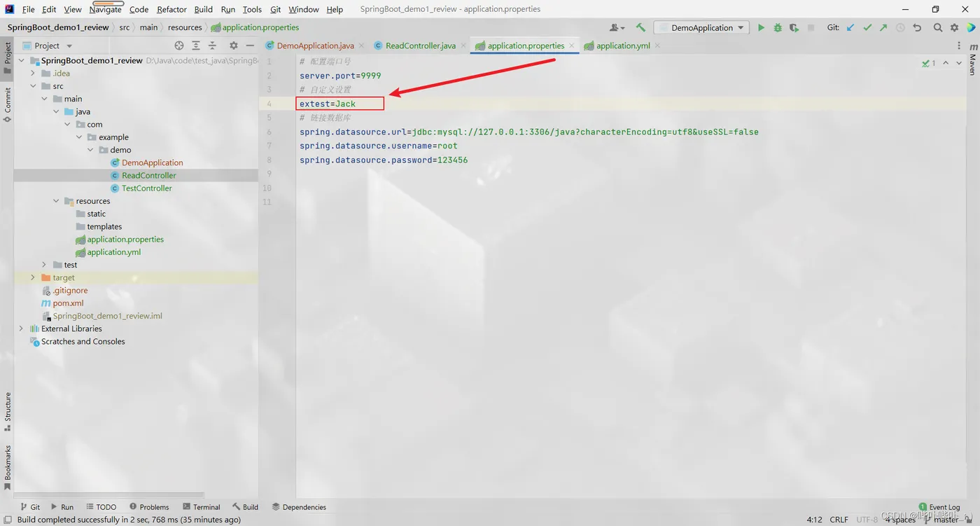
Task: Select pom.xml in the project tree
Action: [x=69, y=303]
